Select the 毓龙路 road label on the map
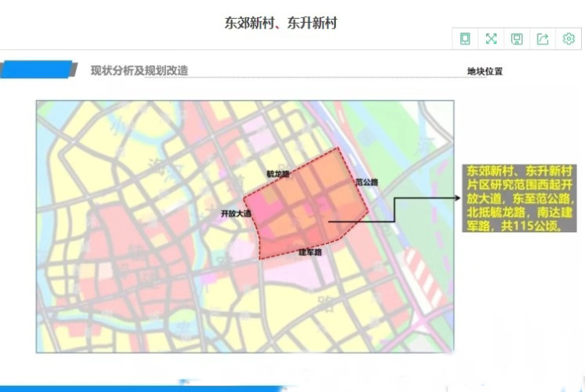The image size is (585, 392). [277, 171]
